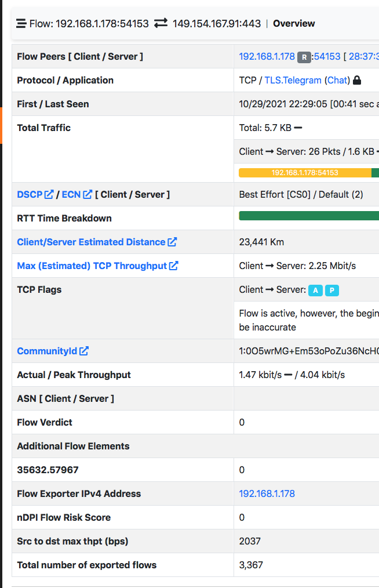Click the 23,441 Km distance value
This screenshot has width=379, height=588.
pos(261,242)
